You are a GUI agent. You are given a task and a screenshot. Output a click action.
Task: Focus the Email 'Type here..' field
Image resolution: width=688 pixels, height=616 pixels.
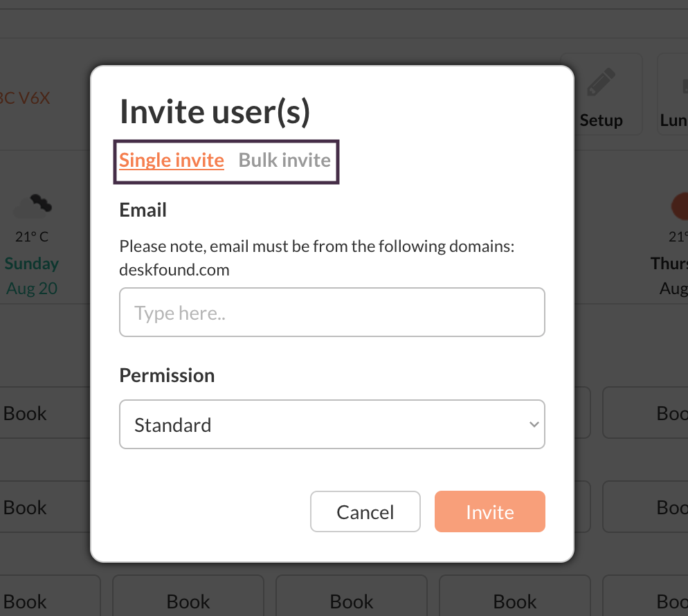pyautogui.click(x=332, y=313)
